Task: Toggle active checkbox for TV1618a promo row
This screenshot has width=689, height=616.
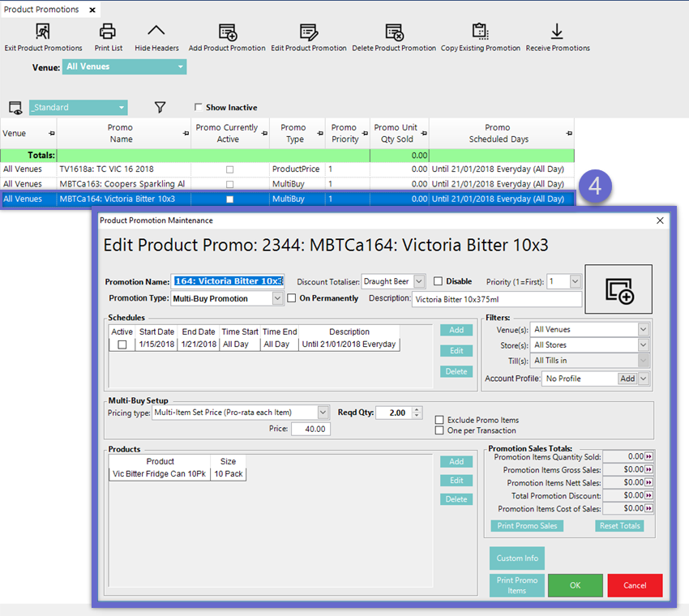Action: pyautogui.click(x=229, y=169)
